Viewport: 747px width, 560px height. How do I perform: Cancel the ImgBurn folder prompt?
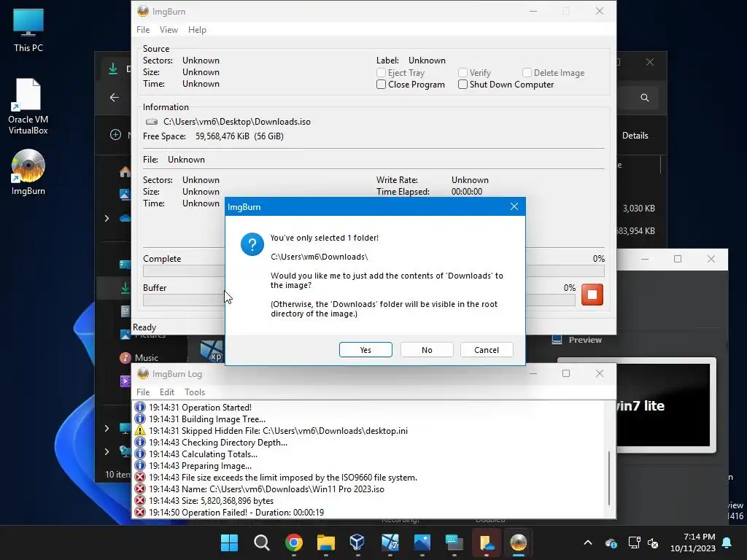487,350
